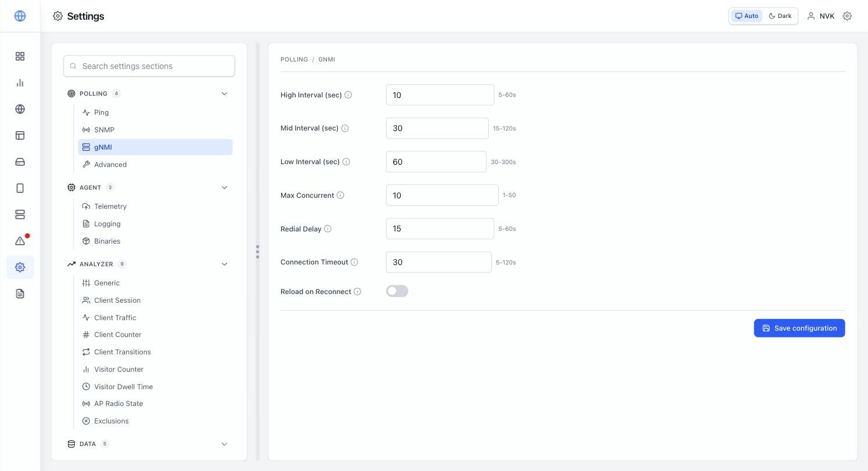The width and height of the screenshot is (868, 471).
Task: Open Visitor Dwell Time settings
Action: (x=155, y=387)
